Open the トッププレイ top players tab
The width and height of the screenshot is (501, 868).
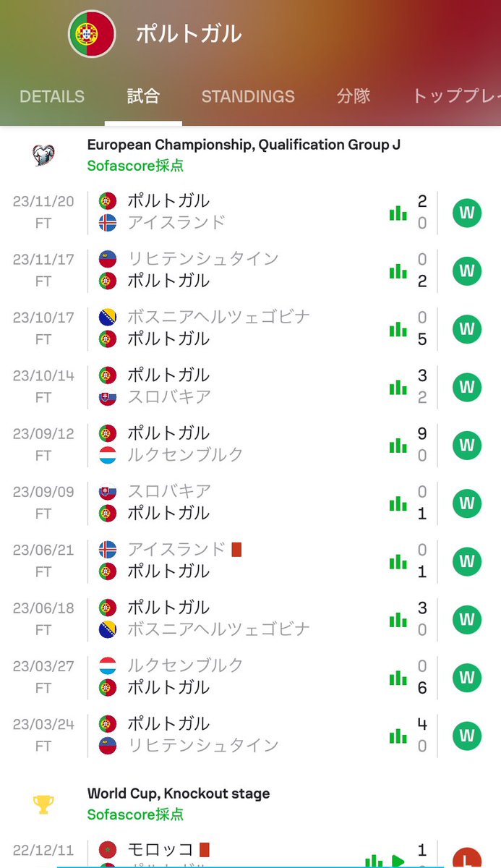click(x=456, y=96)
